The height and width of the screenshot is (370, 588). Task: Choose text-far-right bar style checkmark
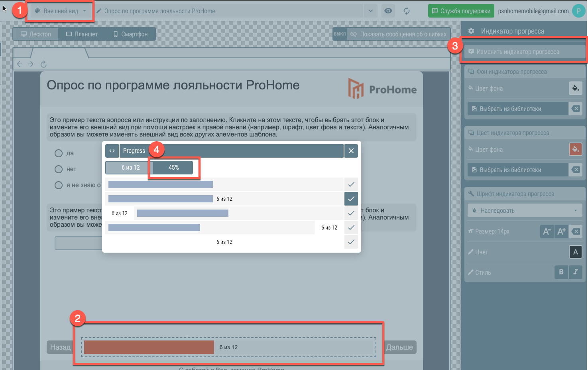pyautogui.click(x=351, y=228)
